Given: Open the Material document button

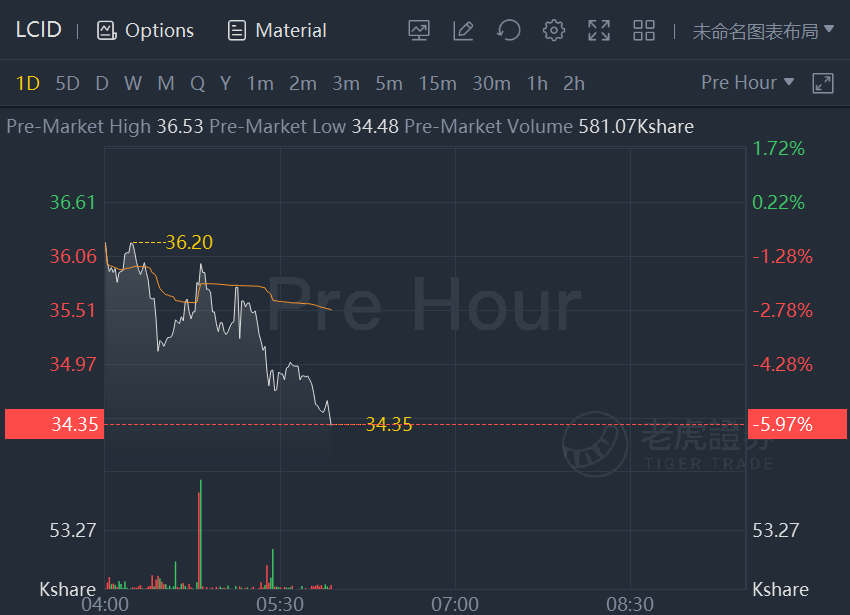Looking at the screenshot, I should point(277,30).
